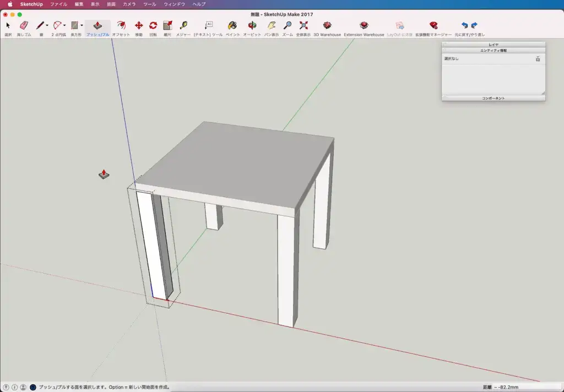This screenshot has height=392, width=564.
Task: Open the rectangle tool dropdown arrow
Action: [x=82, y=25]
